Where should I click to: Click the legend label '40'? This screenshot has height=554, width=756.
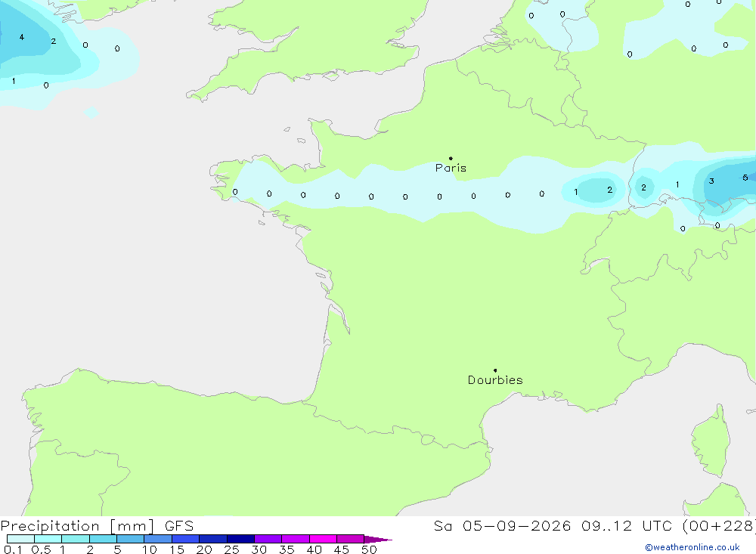pos(314,549)
